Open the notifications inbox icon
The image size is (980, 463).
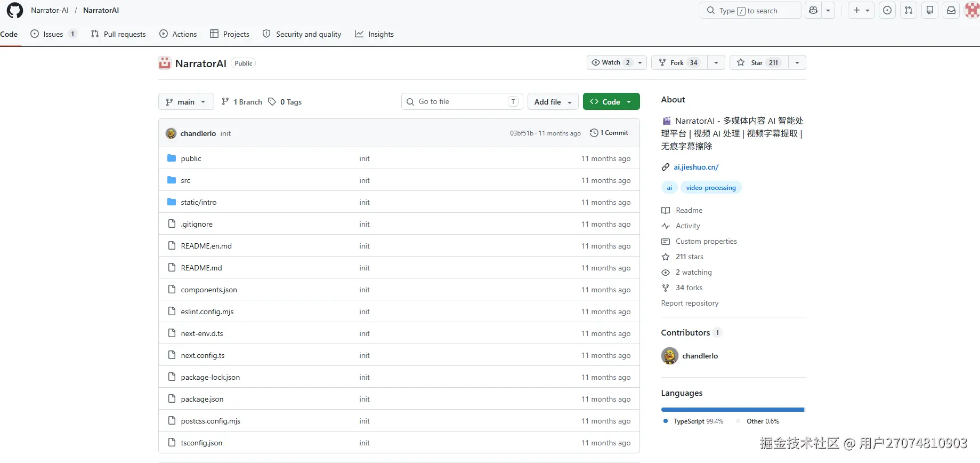[951, 10]
